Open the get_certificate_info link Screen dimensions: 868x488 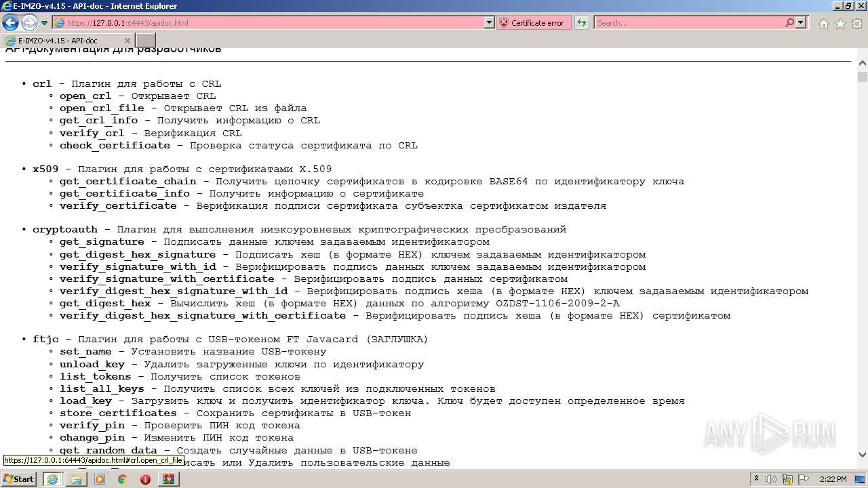point(125,194)
